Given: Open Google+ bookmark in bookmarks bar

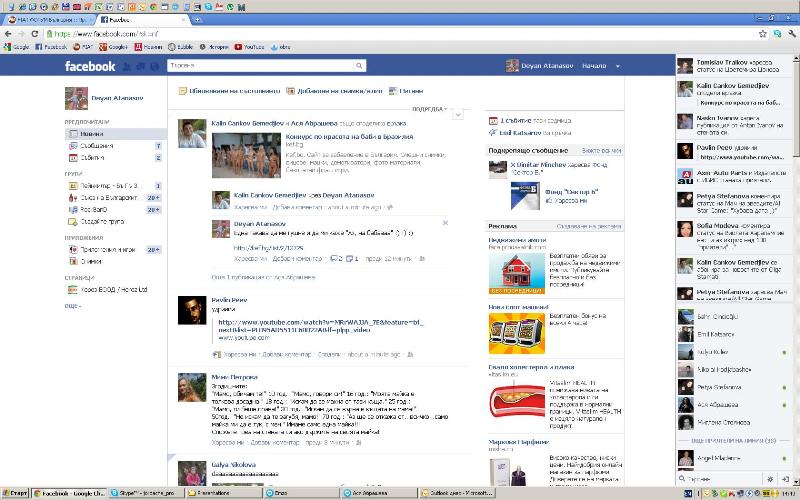Looking at the screenshot, I should (113, 47).
